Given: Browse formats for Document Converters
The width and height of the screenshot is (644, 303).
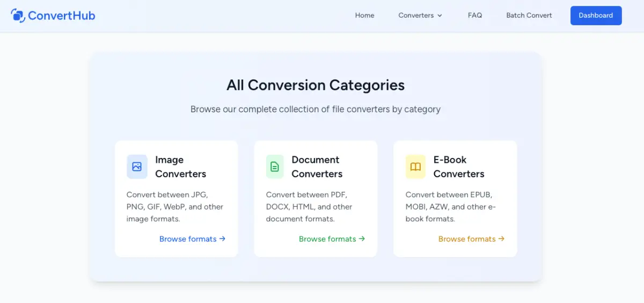Looking at the screenshot, I should pos(327,239).
